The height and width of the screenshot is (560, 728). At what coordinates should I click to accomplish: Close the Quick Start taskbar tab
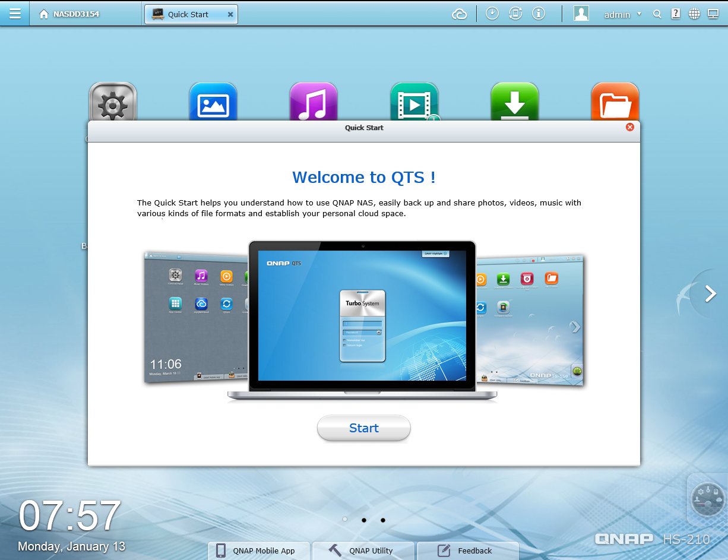pos(230,14)
